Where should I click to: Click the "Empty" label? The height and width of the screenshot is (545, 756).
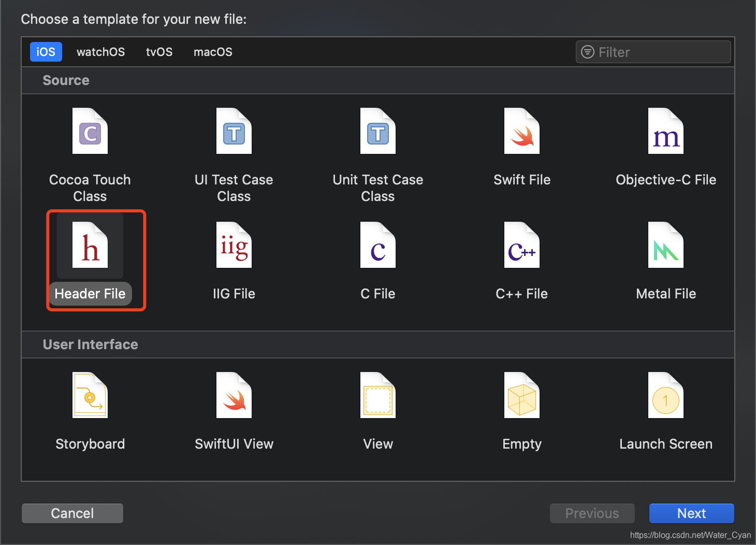coord(522,444)
